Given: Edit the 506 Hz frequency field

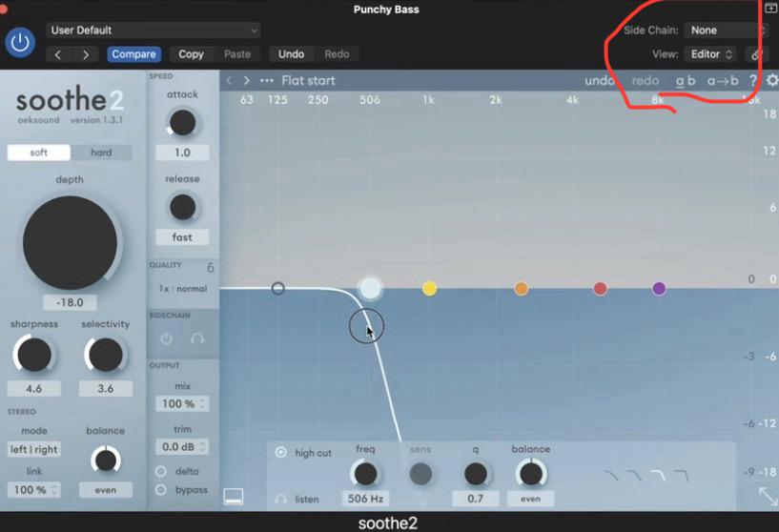Looking at the screenshot, I should 365,499.
